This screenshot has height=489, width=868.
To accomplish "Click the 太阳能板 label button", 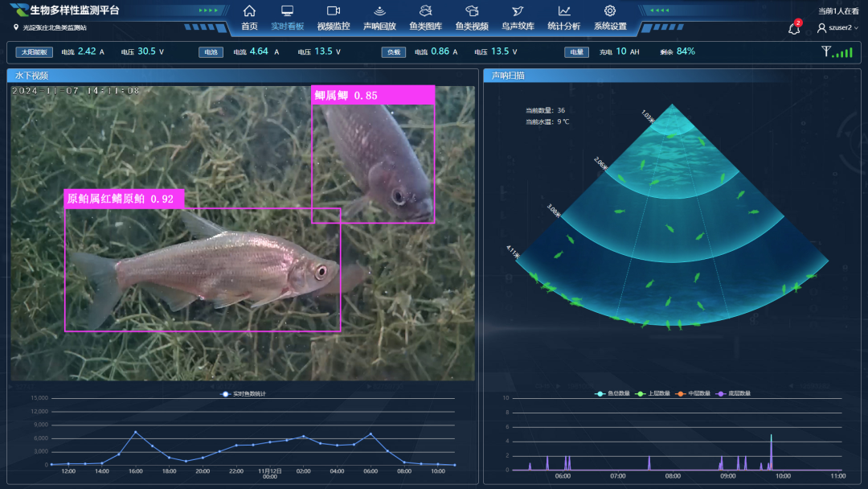I will click(34, 52).
